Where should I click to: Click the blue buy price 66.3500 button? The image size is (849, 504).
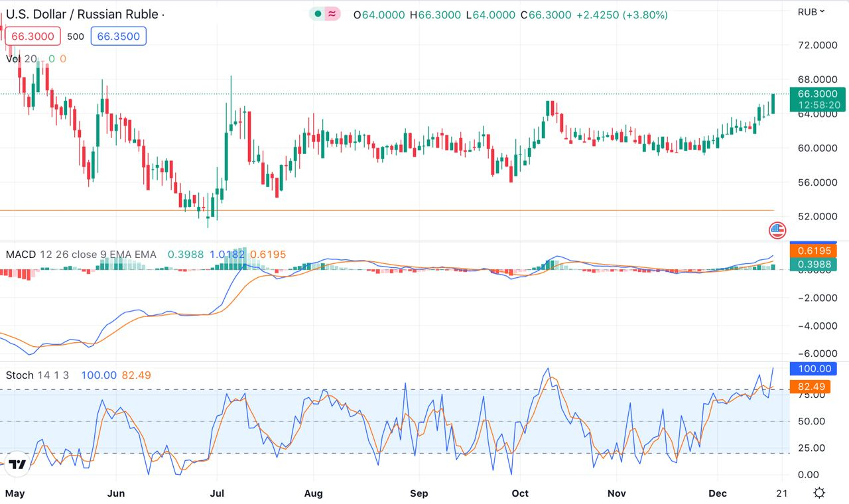tap(119, 36)
